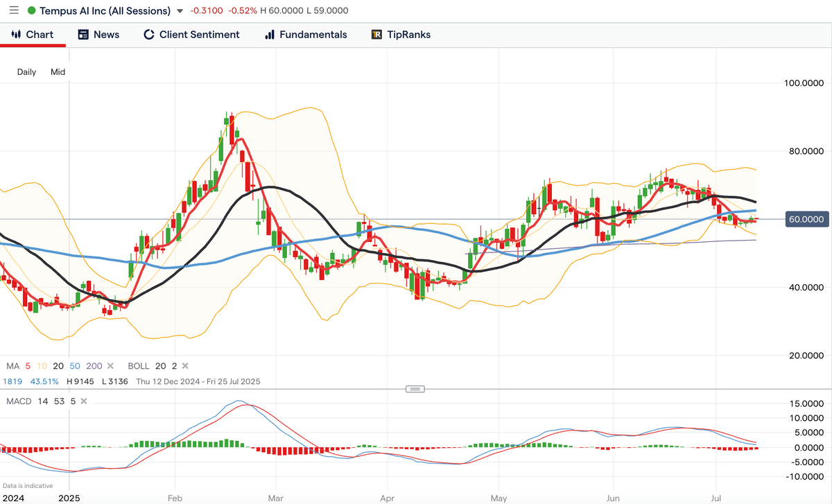
Task: Click the 20.0000 price axis label
Action: click(807, 355)
